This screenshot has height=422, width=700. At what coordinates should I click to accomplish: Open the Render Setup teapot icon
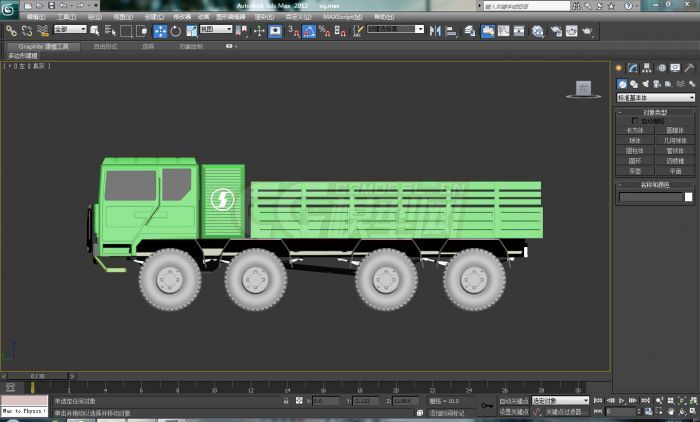tap(556, 31)
